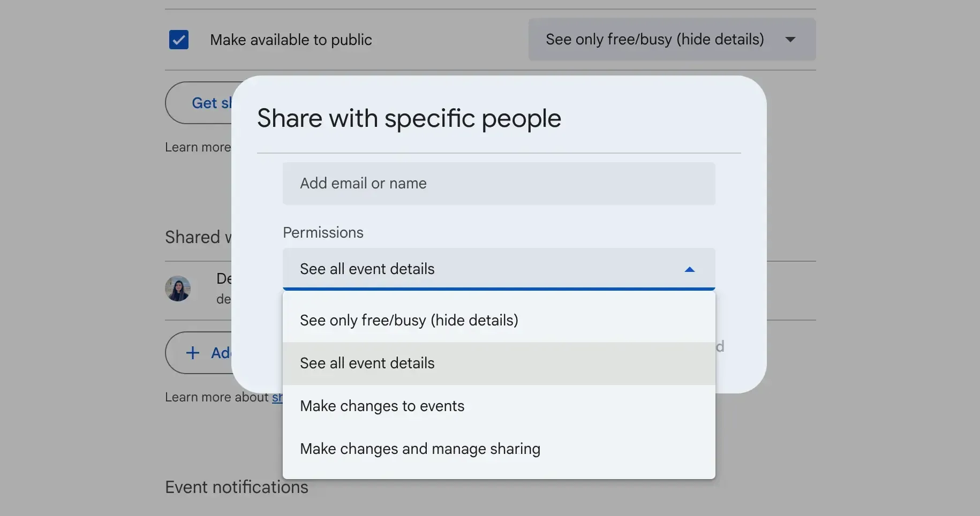Click the up chevron on the Permissions selector
Screen dimensions: 980x516
pyautogui.click(x=689, y=270)
